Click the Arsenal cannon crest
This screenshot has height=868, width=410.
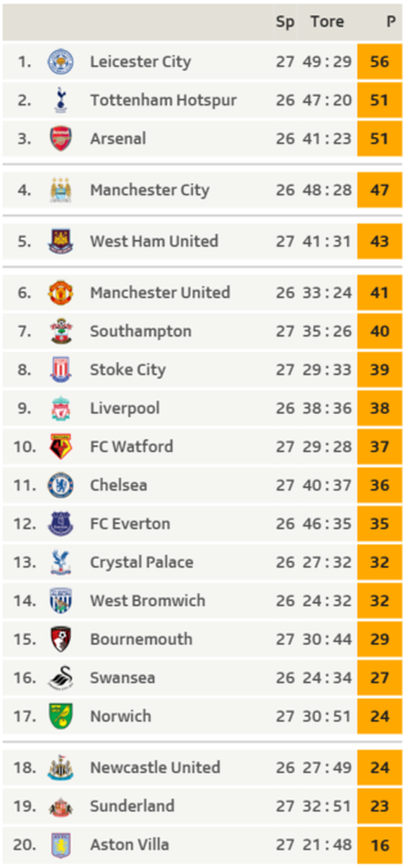pyautogui.click(x=61, y=139)
